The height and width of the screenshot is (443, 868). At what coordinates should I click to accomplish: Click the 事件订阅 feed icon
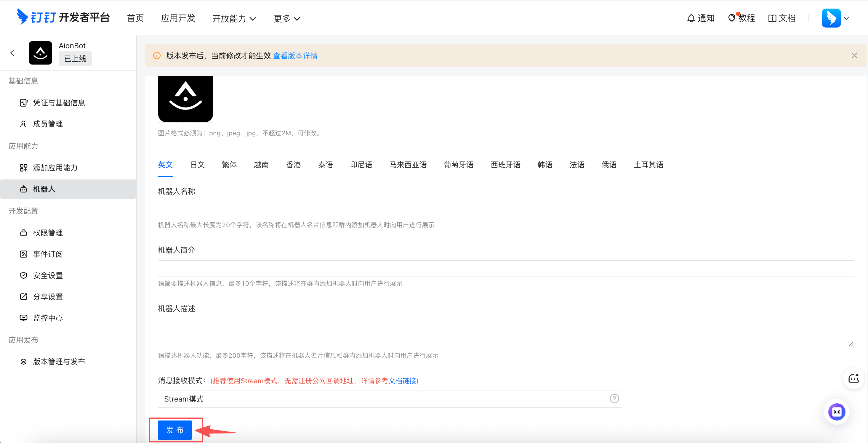(23, 254)
